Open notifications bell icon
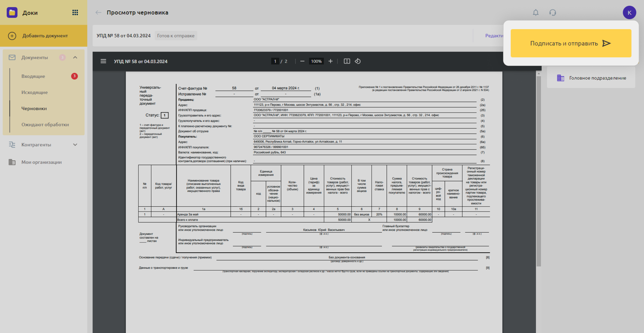The width and height of the screenshot is (644, 333). (536, 12)
